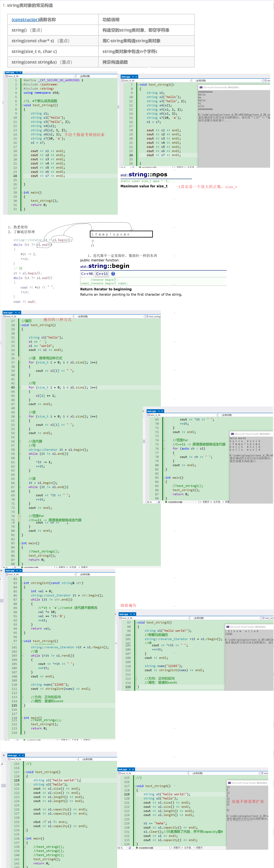Collapse int main() at line 136
Screen dimensions: 274x868
click(25, 839)
